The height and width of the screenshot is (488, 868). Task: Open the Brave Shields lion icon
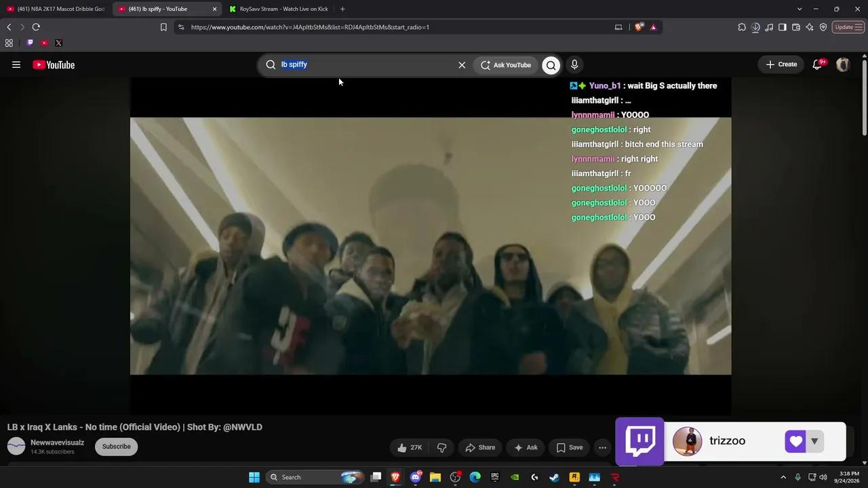tap(639, 27)
